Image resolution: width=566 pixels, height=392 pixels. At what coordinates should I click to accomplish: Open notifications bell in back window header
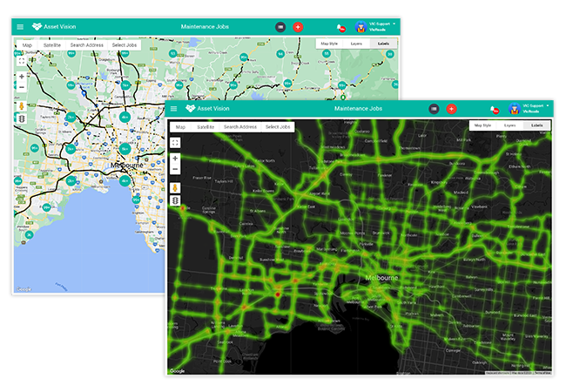point(340,27)
